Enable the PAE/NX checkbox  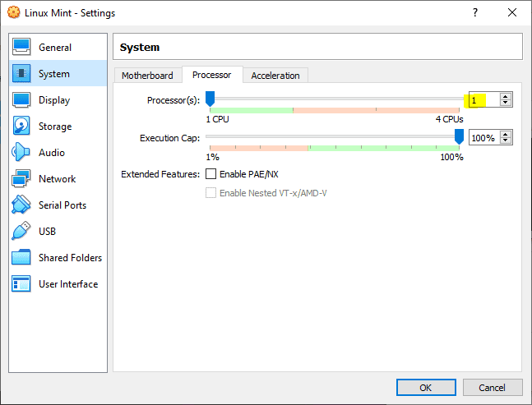(x=210, y=174)
